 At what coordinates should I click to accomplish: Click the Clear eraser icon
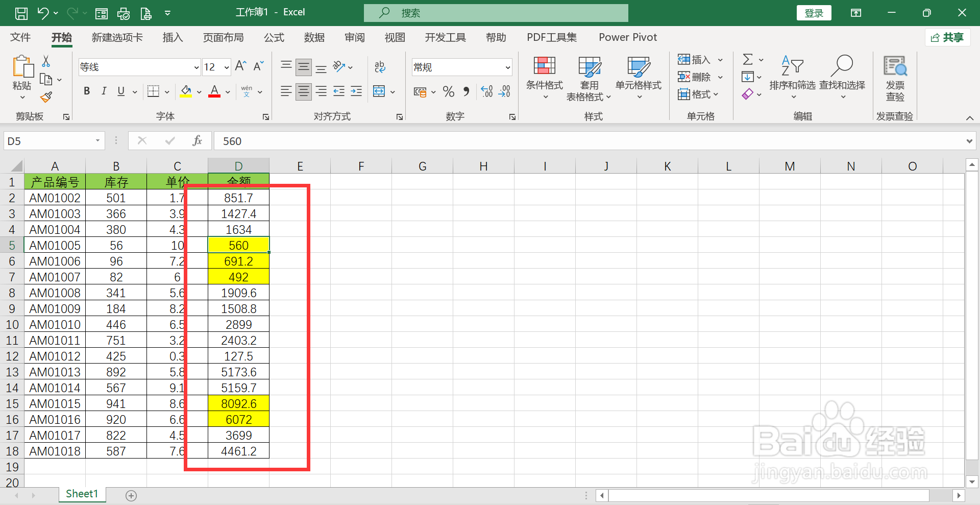pyautogui.click(x=747, y=94)
